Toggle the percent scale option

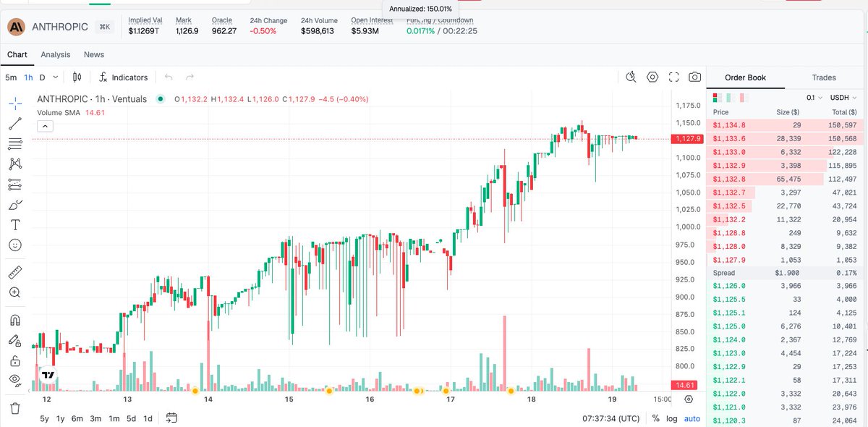coord(655,418)
